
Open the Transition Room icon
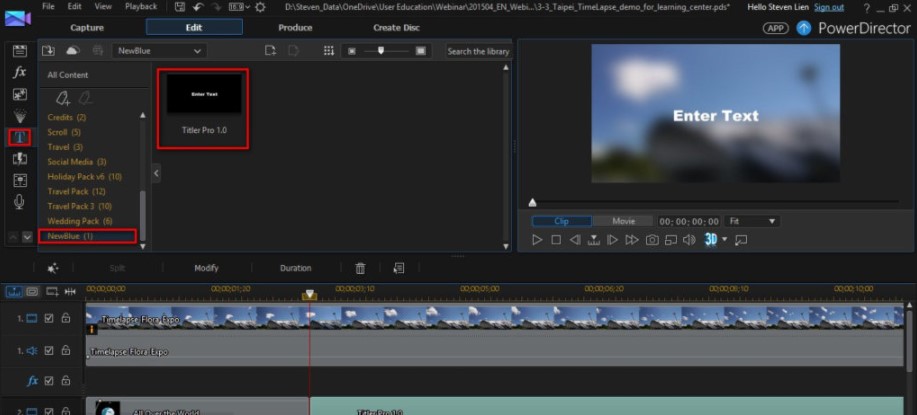click(20, 159)
